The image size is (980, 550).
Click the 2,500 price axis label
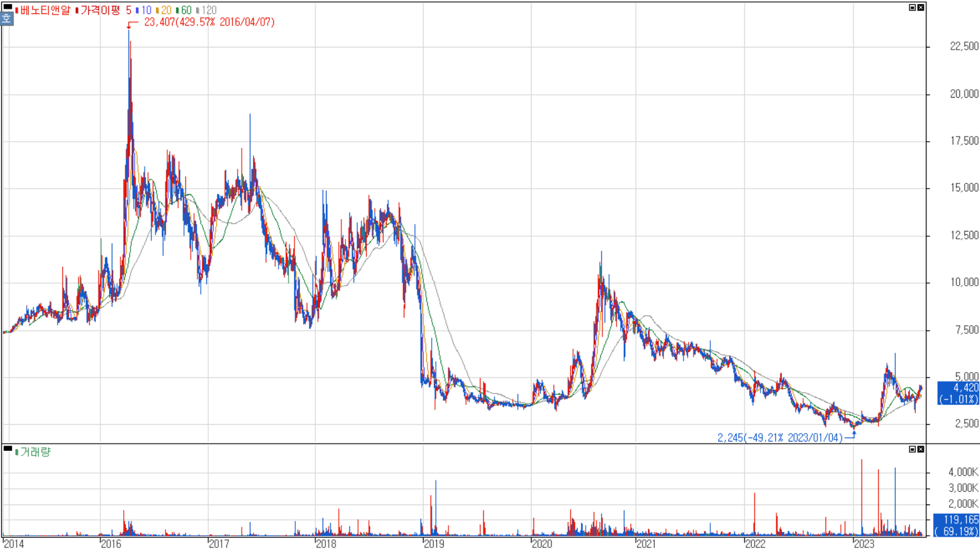click(x=967, y=424)
